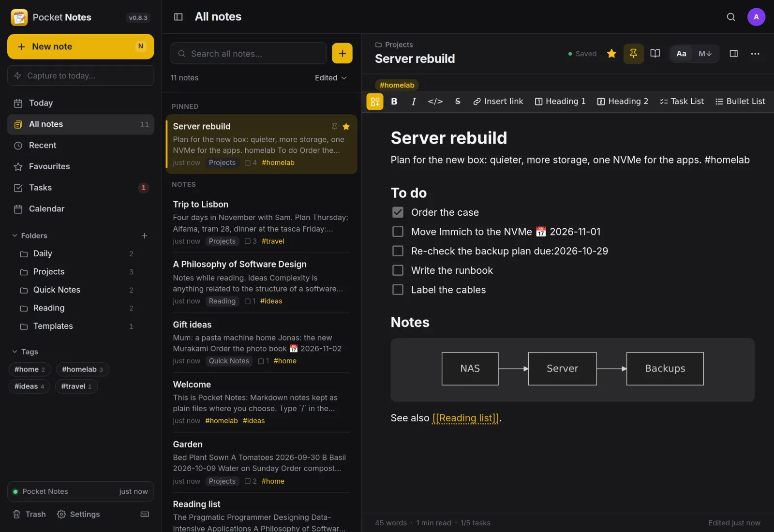Toggle the right side panel icon
Image resolution: width=774 pixels, height=532 pixels.
[x=733, y=54]
